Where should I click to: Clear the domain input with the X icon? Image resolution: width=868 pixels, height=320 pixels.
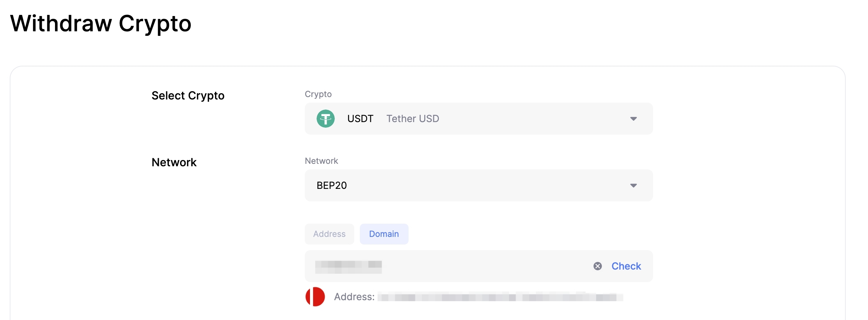click(597, 266)
